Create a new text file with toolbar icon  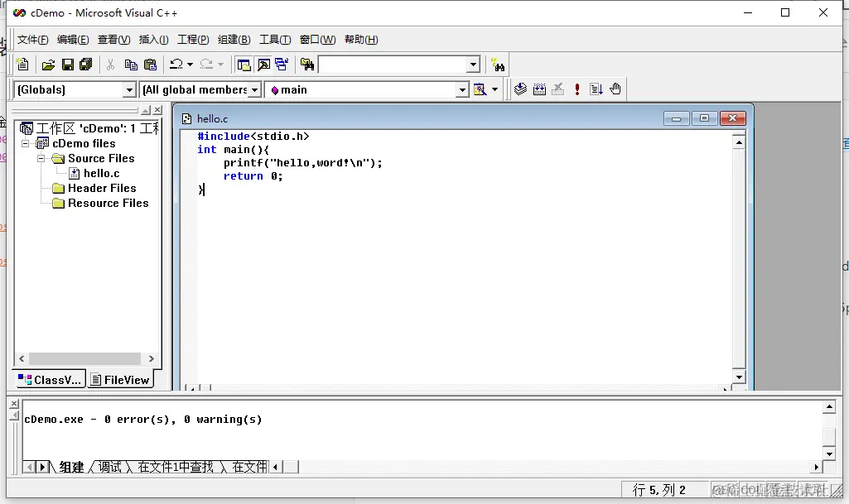22,65
